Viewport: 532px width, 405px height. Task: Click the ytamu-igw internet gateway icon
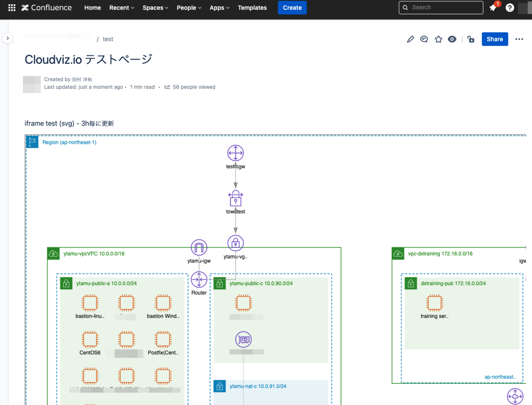click(199, 248)
